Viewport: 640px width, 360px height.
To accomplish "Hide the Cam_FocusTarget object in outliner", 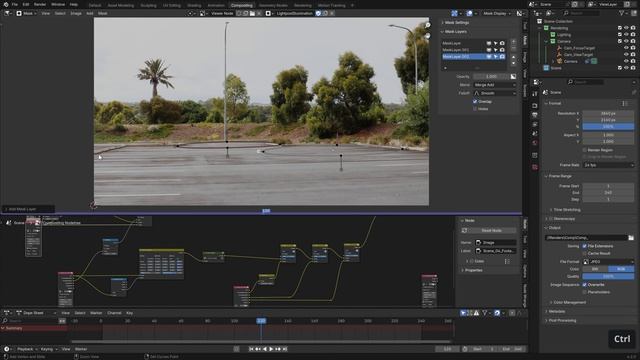I will 627,48.
